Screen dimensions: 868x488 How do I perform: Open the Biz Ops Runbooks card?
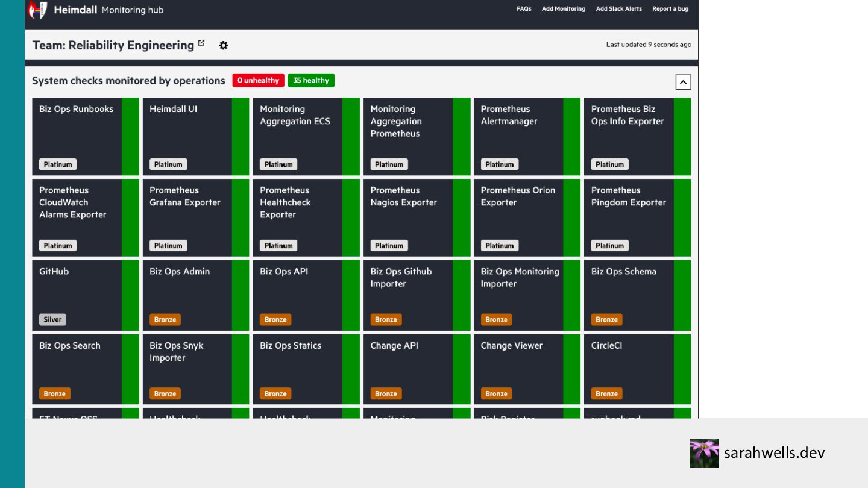click(86, 137)
